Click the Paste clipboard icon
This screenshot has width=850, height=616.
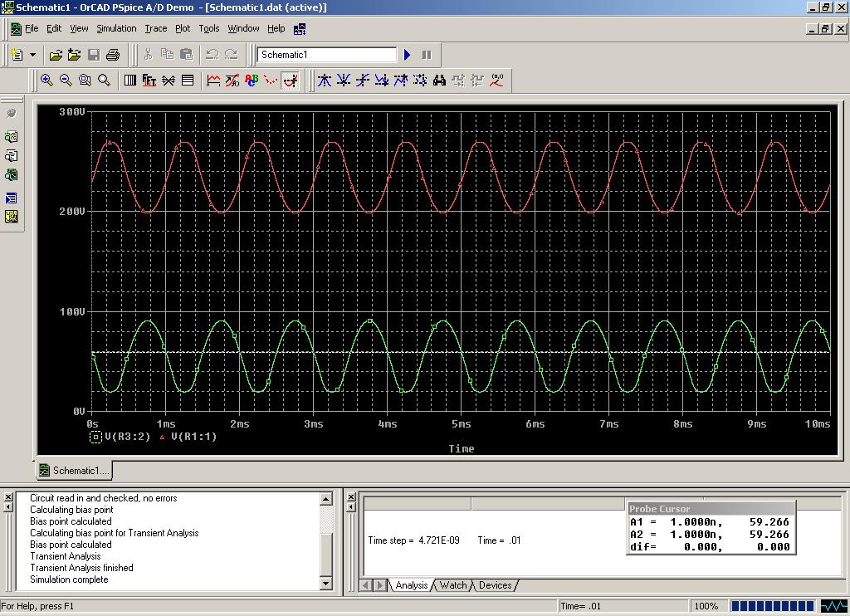(x=186, y=54)
